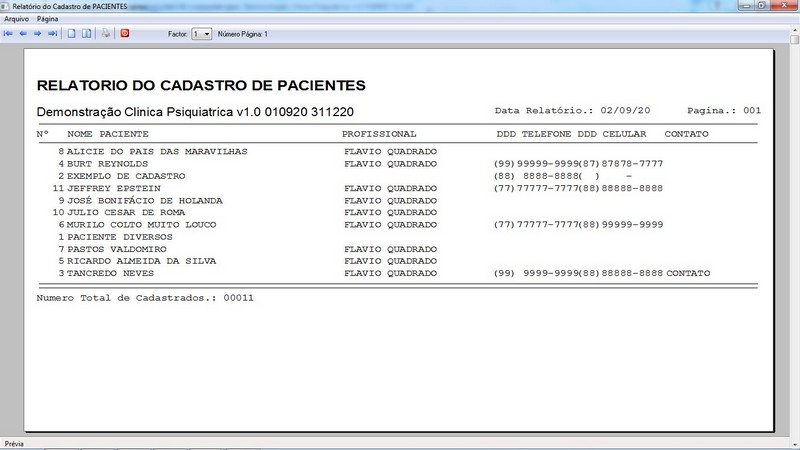This screenshot has height=450, width=800.
Task: Click the Data Relatório 02/09/20 text
Action: pos(572,110)
